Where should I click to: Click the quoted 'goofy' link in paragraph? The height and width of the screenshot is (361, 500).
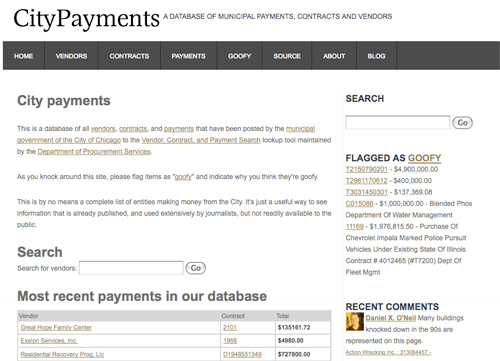pyautogui.click(x=183, y=177)
